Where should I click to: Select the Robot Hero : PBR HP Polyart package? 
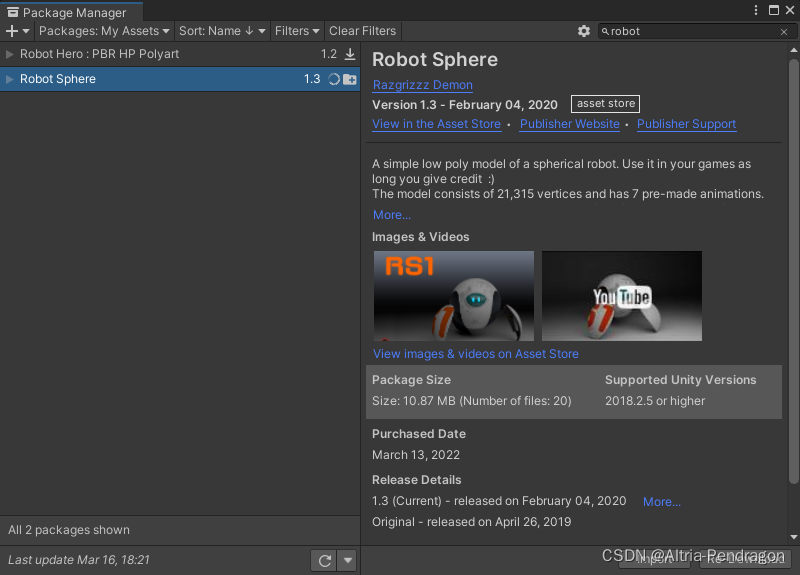[x=180, y=54]
